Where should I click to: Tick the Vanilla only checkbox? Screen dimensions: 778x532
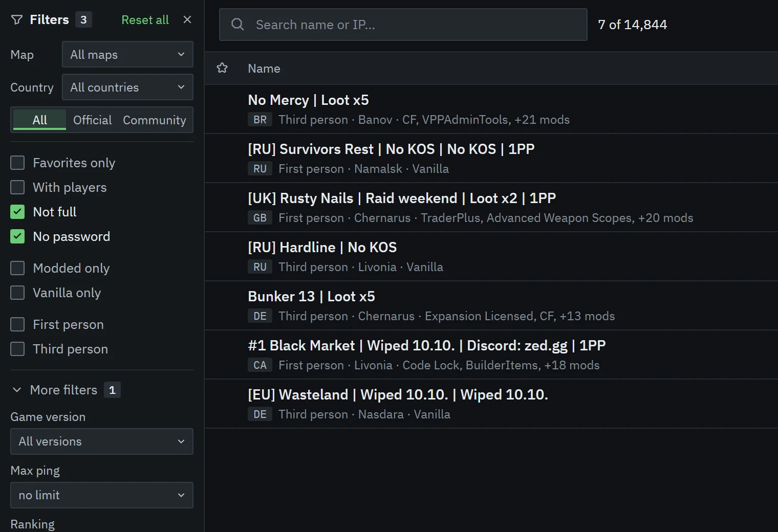[17, 293]
